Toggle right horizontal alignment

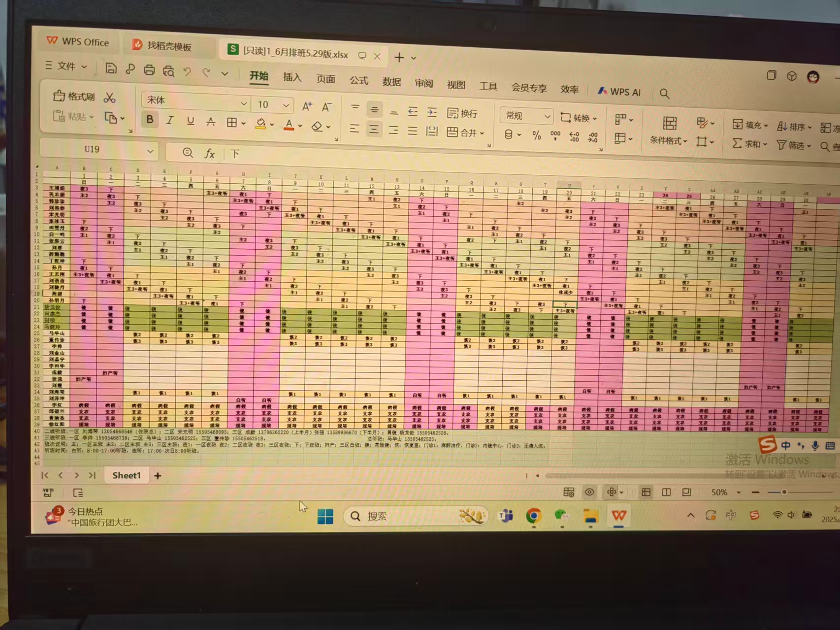point(393,130)
